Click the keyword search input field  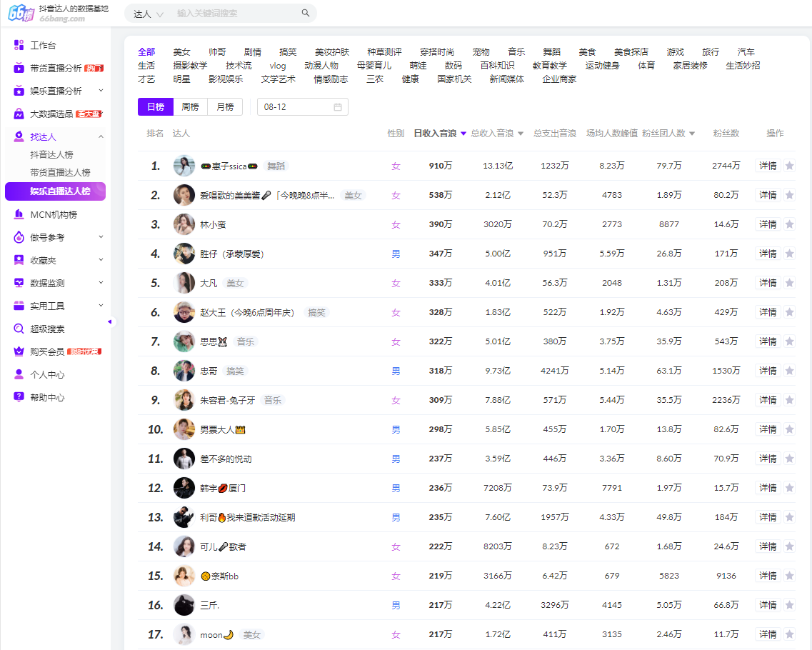(236, 14)
